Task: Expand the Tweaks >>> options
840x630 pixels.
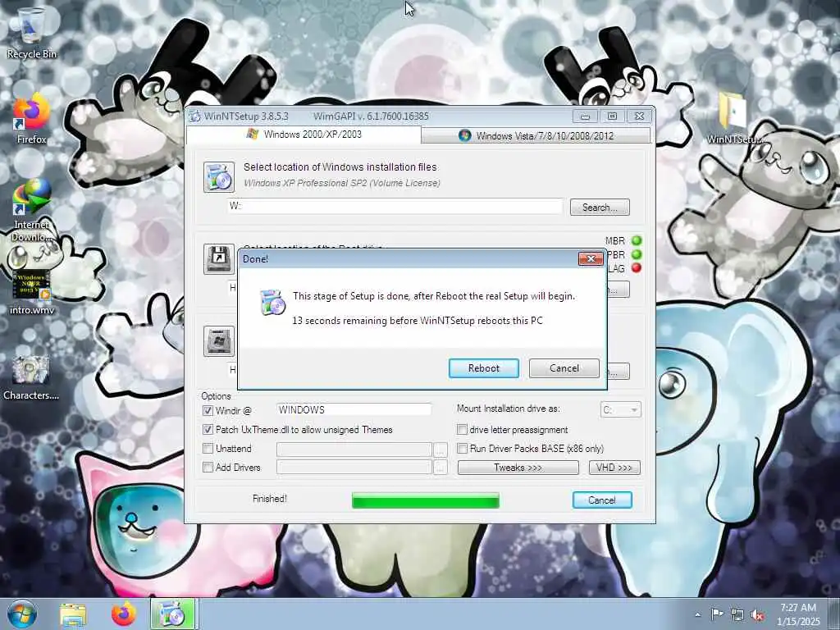Action: [x=518, y=468]
